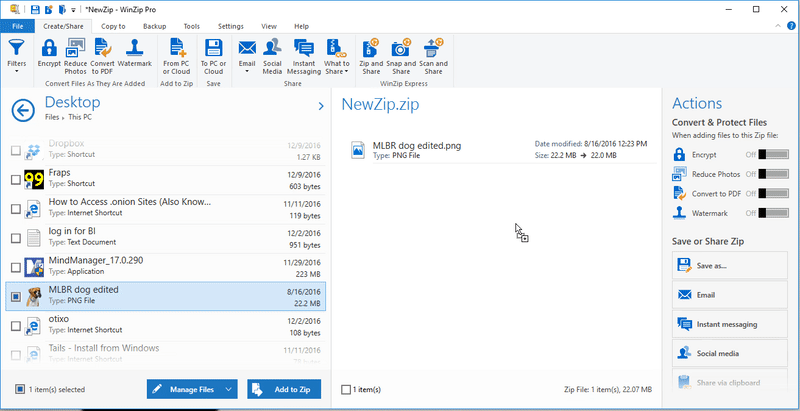Click the Watermark stamp ribbon icon
This screenshot has height=411, width=800.
click(x=135, y=49)
